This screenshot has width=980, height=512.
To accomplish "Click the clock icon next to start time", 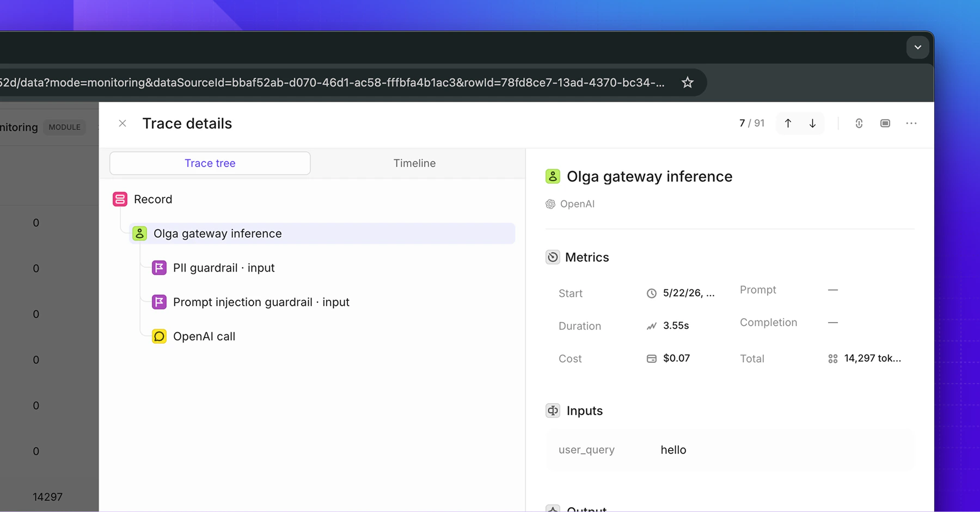I will pyautogui.click(x=652, y=293).
